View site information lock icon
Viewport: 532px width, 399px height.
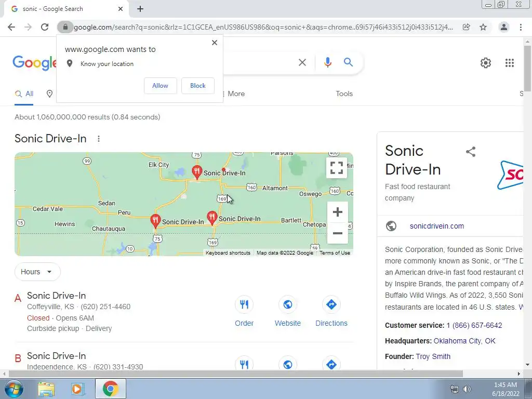tap(65, 27)
